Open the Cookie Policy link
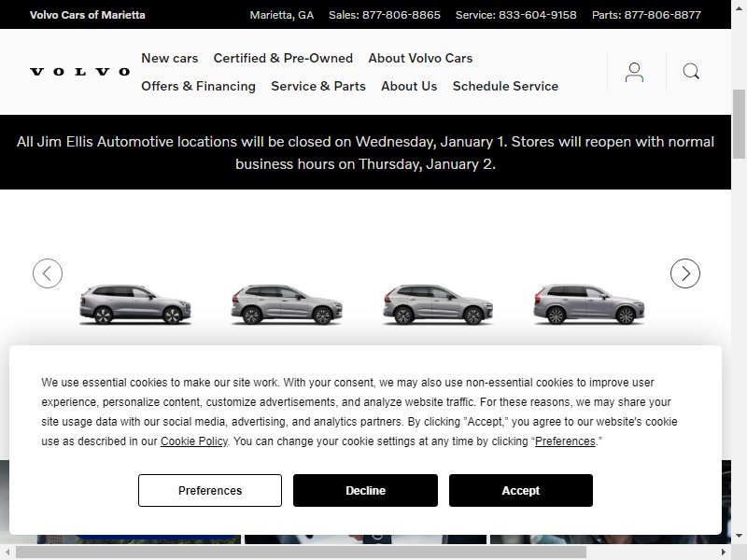The width and height of the screenshot is (747, 560). click(194, 441)
